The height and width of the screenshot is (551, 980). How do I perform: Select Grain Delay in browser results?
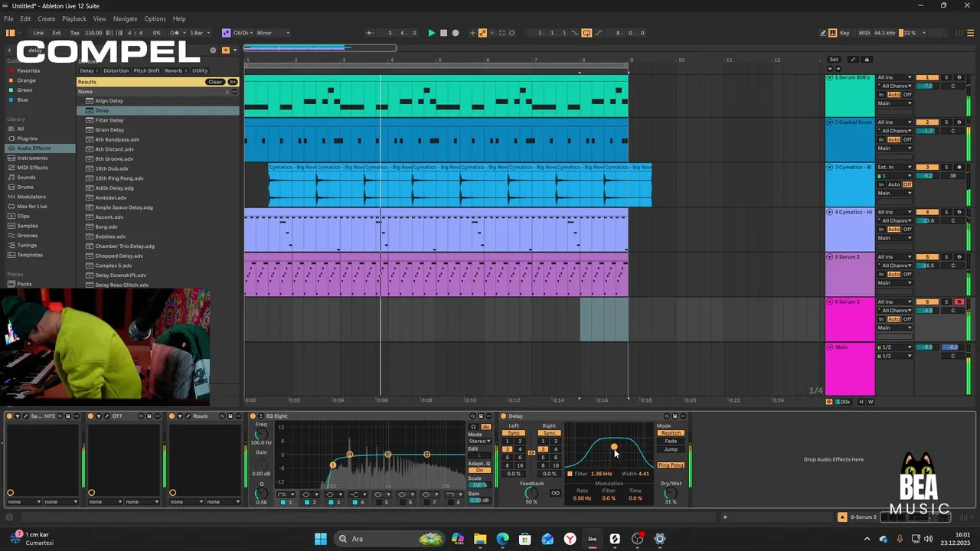109,130
